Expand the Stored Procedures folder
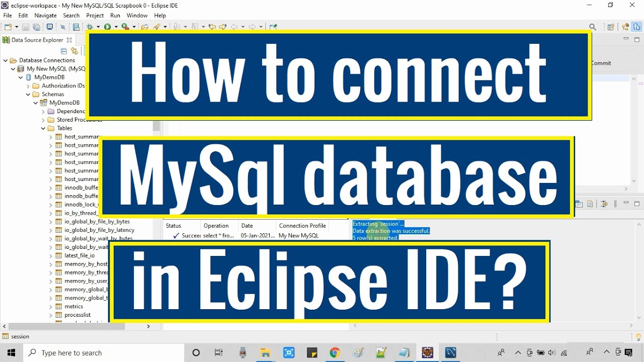Image resolution: width=644 pixels, height=362 pixels. (x=43, y=120)
